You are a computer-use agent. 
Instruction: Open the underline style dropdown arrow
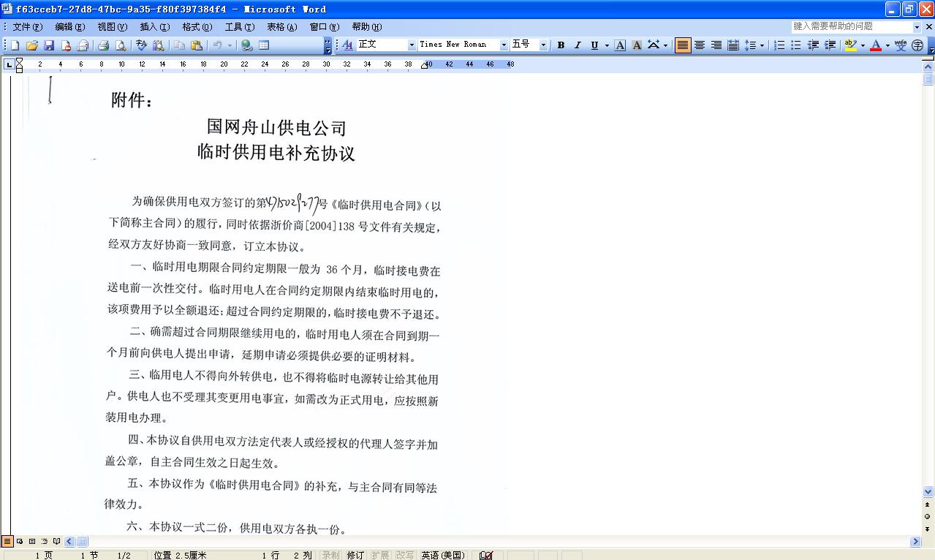click(607, 45)
